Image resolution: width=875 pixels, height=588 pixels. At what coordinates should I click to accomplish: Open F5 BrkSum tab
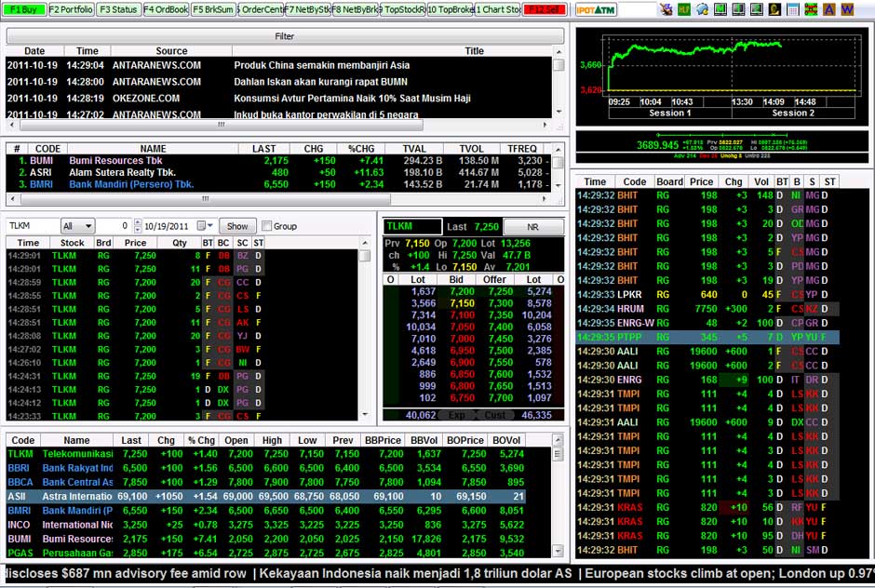(212, 9)
